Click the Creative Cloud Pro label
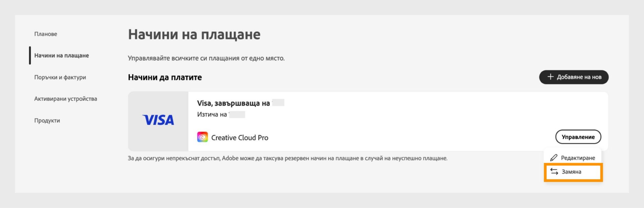 (239, 138)
